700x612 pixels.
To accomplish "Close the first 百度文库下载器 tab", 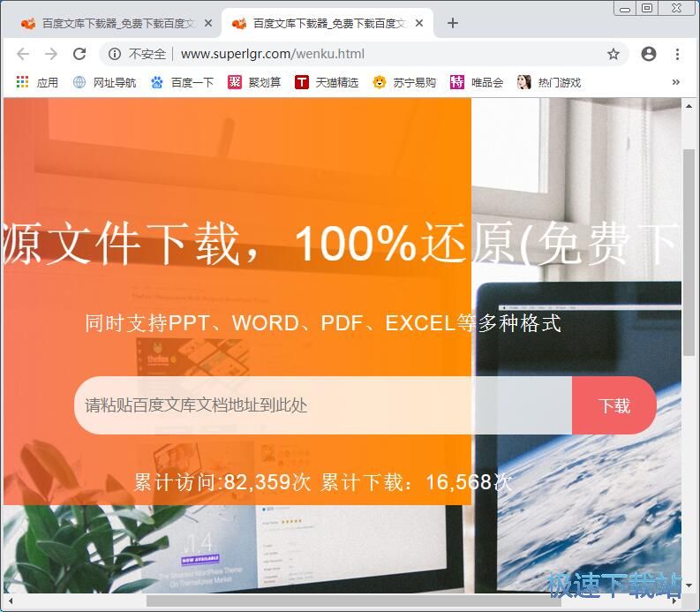I will tap(208, 23).
